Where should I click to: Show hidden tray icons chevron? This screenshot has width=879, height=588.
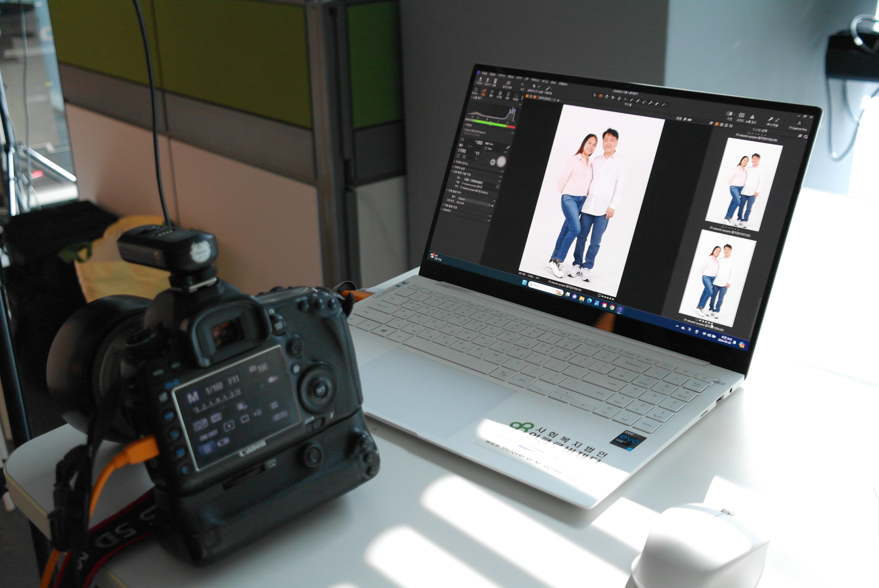[677, 326]
